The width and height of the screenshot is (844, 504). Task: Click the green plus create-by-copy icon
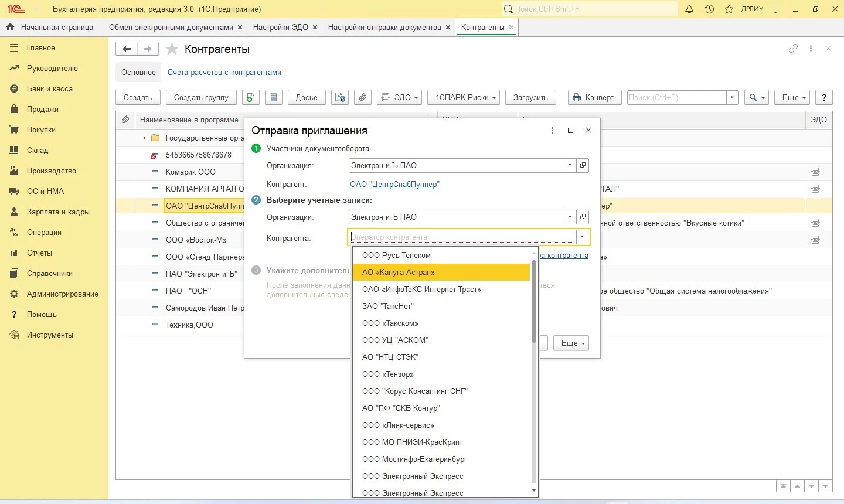pyautogui.click(x=250, y=97)
